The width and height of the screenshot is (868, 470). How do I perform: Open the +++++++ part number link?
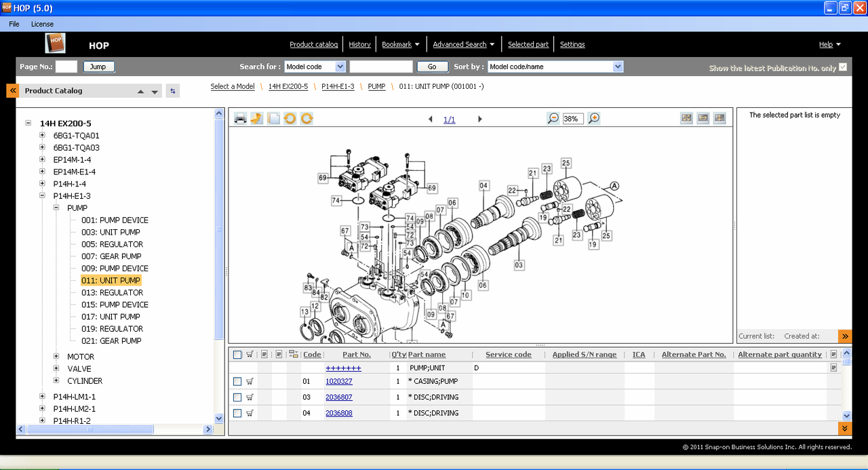click(x=343, y=368)
